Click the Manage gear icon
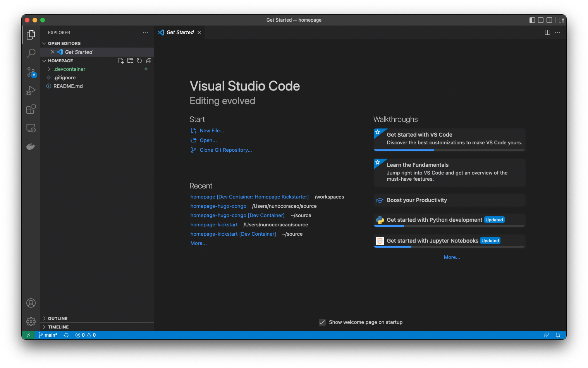The width and height of the screenshot is (588, 368). click(x=31, y=321)
